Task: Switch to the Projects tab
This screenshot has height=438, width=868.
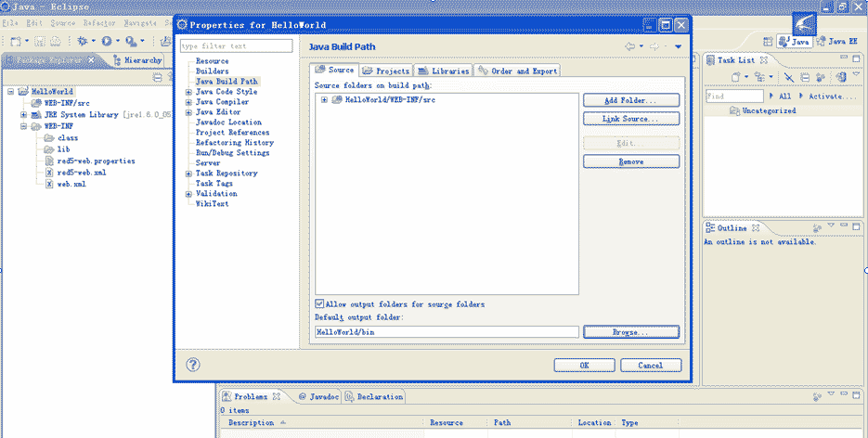Action: point(386,71)
